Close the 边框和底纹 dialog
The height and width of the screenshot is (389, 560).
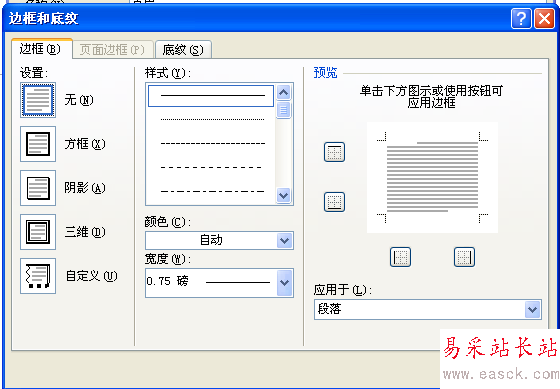pyautogui.click(x=544, y=18)
